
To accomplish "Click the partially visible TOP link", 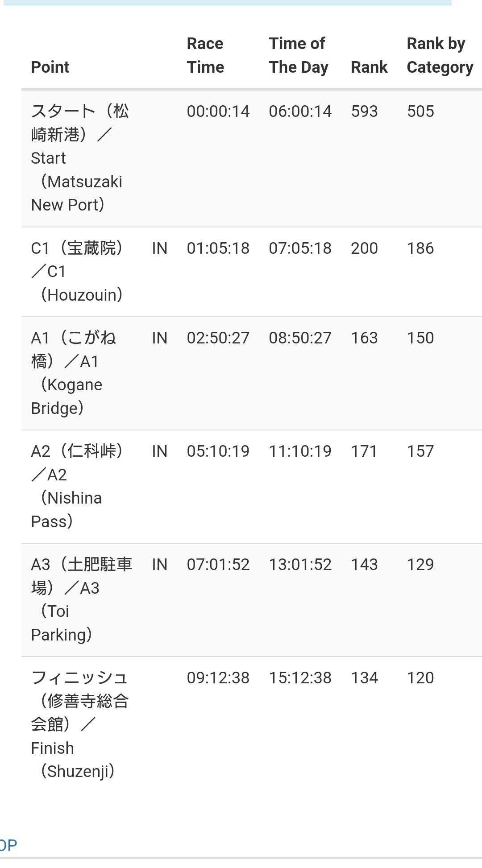I will 8,845.
